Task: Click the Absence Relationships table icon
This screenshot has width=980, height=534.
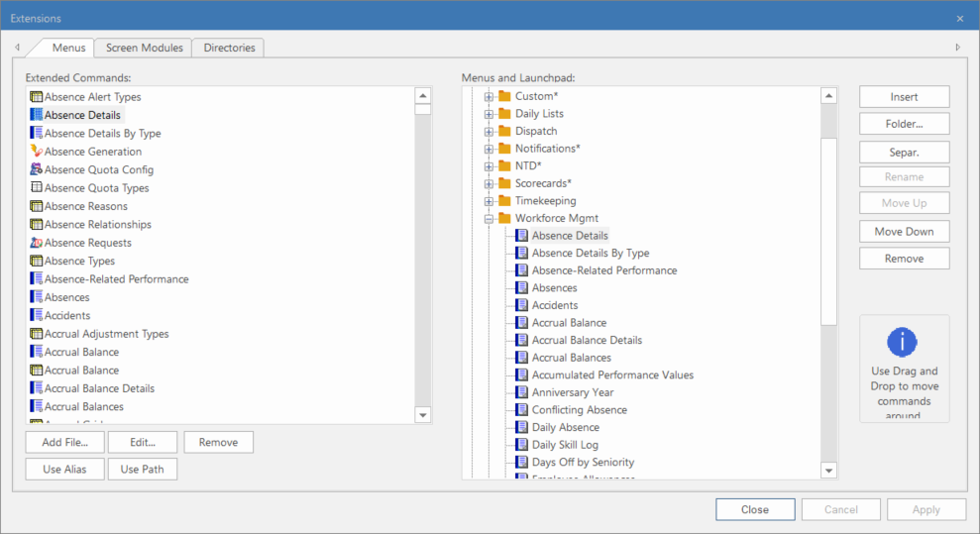Action: click(x=37, y=224)
